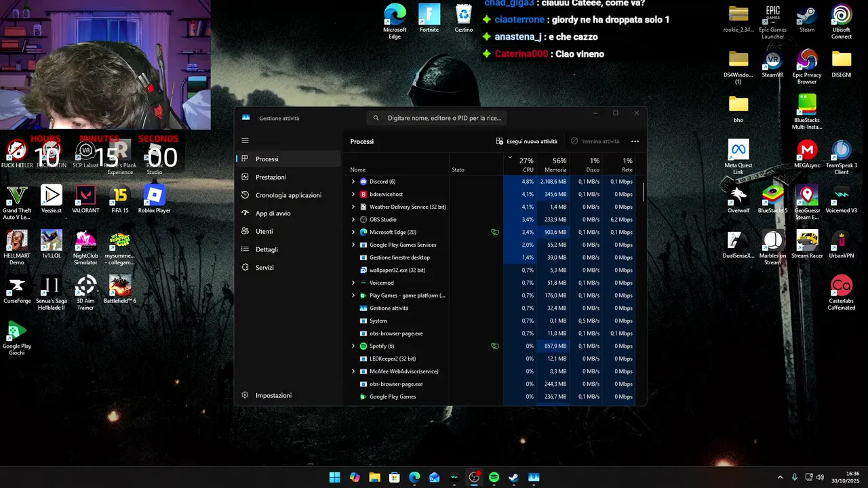Expand the Voicemod process row
Image resolution: width=868 pixels, height=488 pixels.
[x=353, y=283]
